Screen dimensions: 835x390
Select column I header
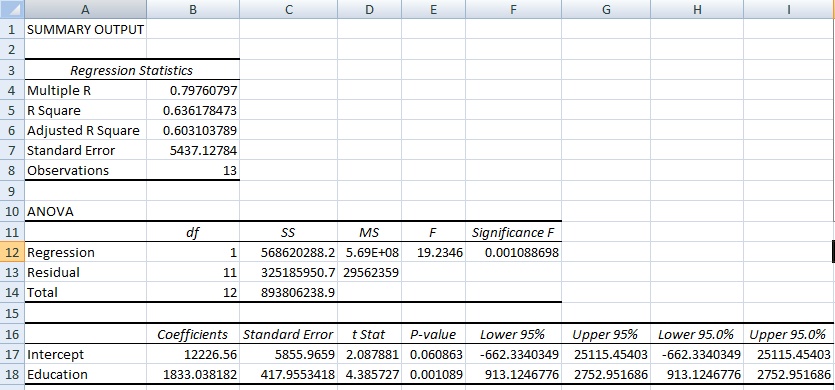click(x=789, y=9)
